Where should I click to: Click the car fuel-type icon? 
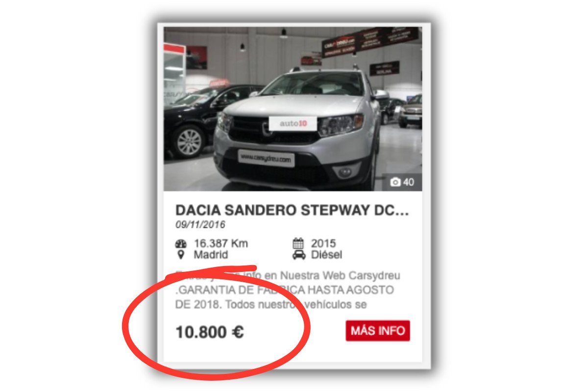point(298,255)
